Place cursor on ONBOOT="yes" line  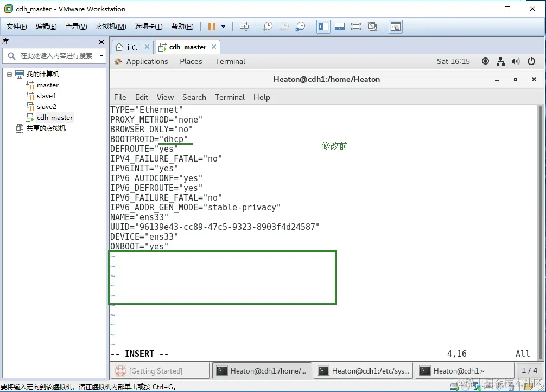point(139,246)
